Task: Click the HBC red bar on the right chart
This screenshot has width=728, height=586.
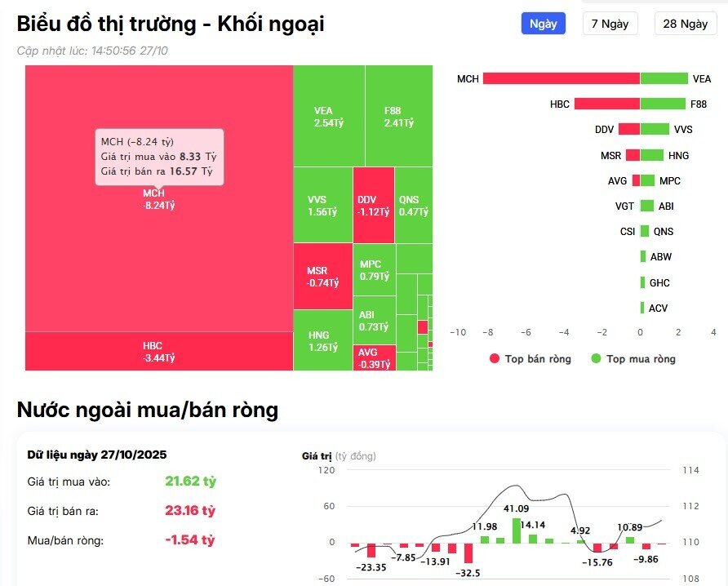Action: point(608,104)
